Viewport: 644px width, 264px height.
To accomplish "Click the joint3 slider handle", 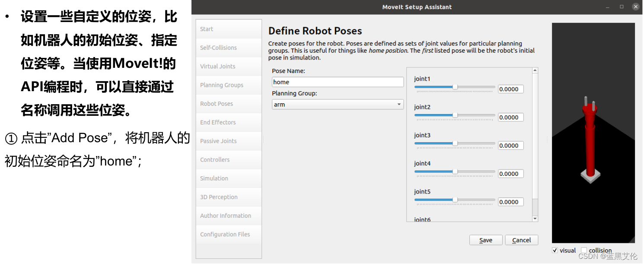I will click(455, 143).
